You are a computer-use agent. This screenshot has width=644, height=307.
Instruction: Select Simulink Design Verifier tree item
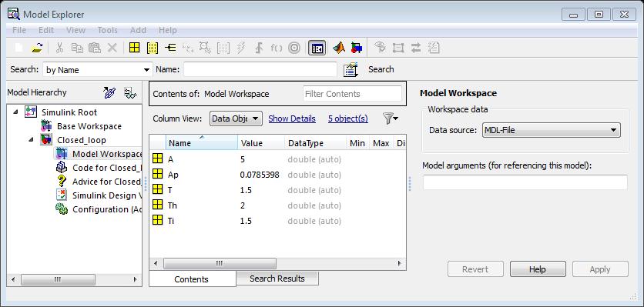point(107,195)
